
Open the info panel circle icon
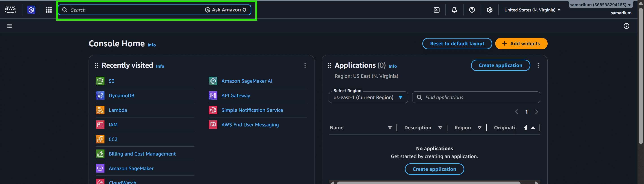[x=626, y=26]
